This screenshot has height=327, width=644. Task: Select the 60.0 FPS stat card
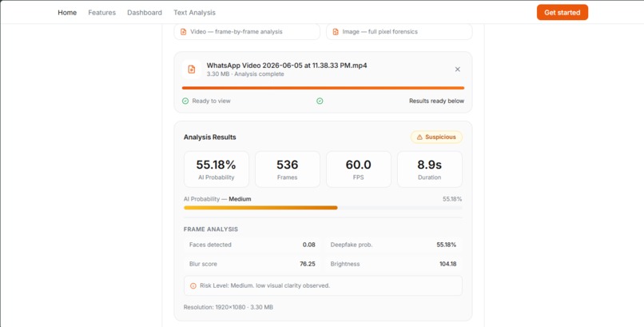359,169
